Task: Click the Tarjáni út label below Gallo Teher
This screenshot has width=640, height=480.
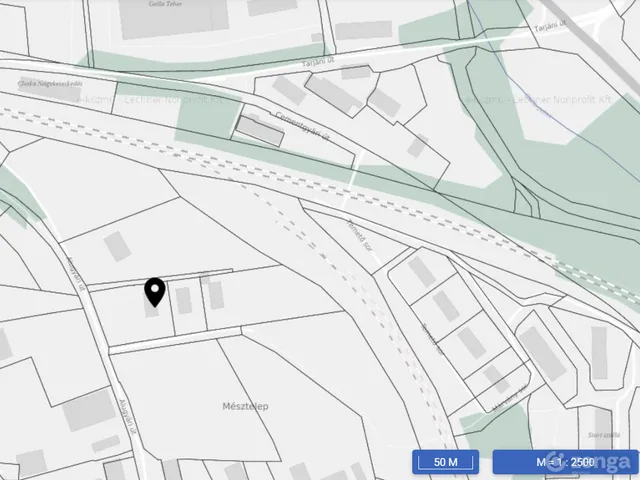Action: (318, 62)
